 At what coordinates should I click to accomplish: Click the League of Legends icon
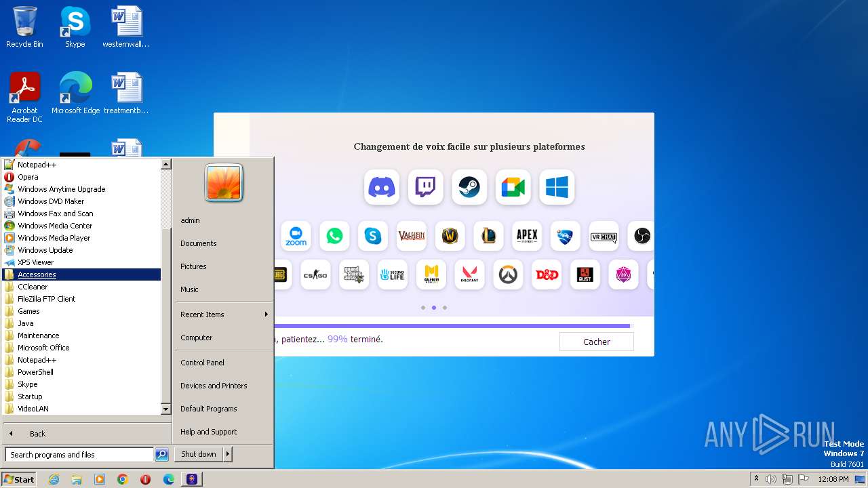(488, 236)
